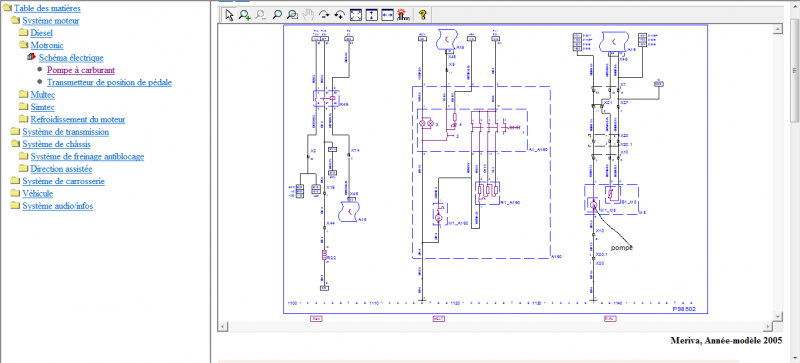Click the Simtec folder icon

pos(23,107)
